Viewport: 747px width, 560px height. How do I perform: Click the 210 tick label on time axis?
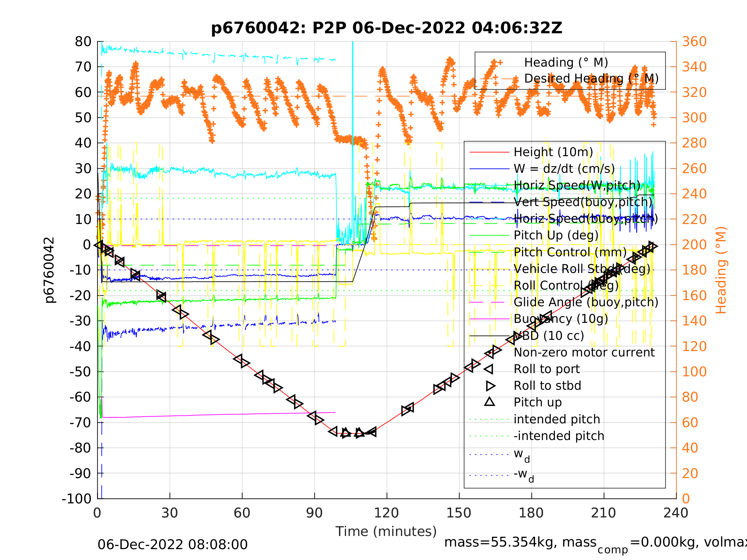[604, 513]
